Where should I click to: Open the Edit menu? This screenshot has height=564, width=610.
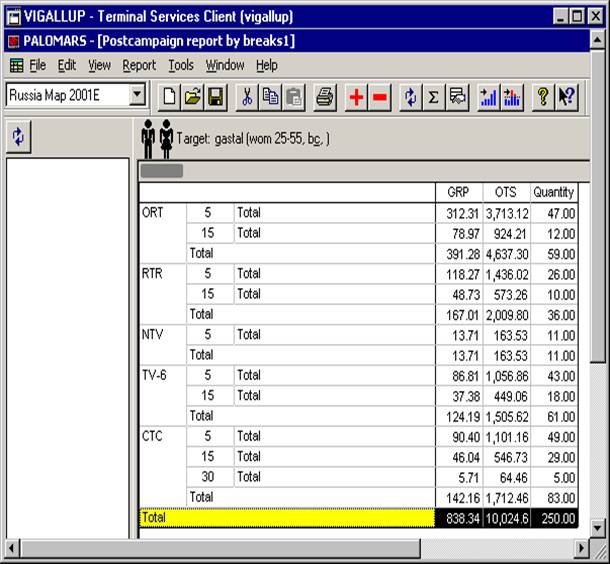point(67,65)
